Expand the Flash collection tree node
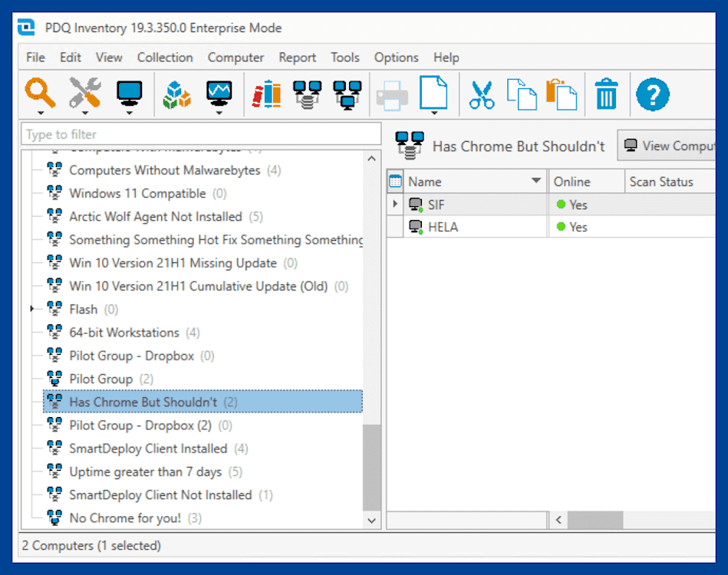The image size is (728, 575). [x=31, y=309]
